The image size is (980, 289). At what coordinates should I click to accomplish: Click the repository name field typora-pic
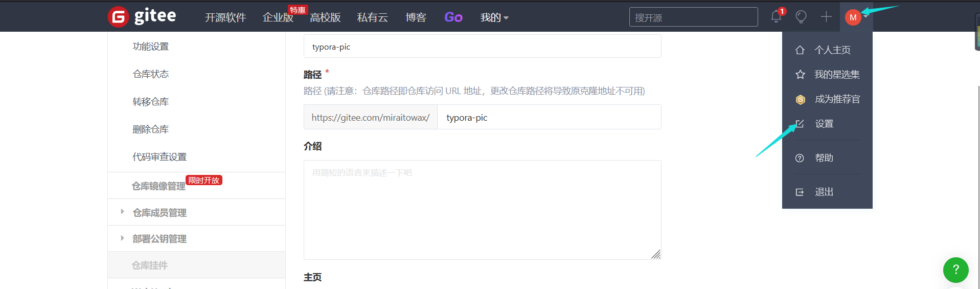[482, 46]
